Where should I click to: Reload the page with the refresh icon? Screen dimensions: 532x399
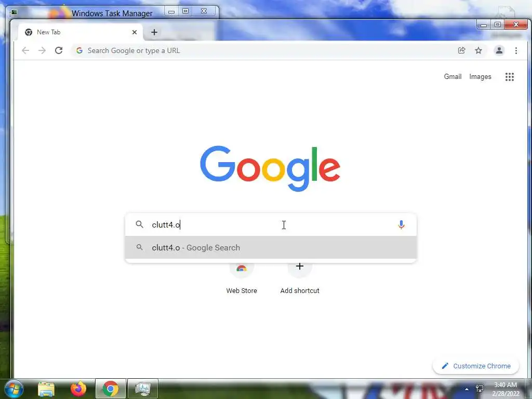click(x=59, y=50)
